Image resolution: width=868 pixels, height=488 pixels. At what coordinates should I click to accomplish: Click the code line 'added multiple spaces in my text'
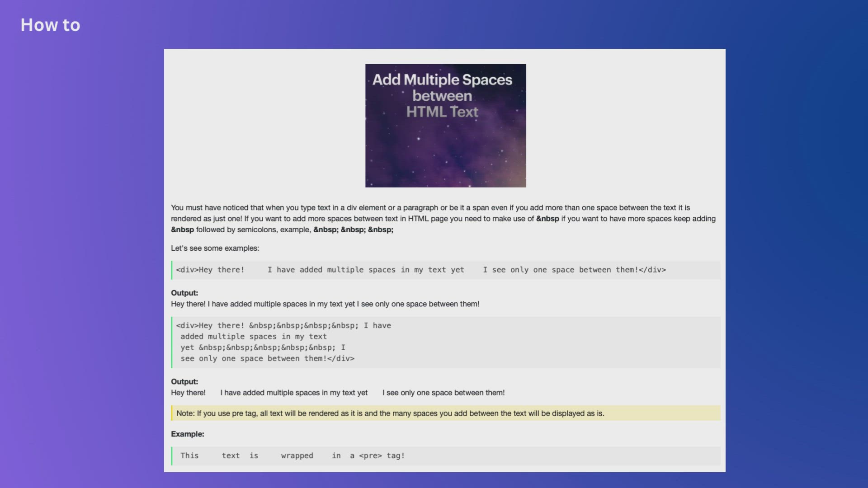point(253,337)
